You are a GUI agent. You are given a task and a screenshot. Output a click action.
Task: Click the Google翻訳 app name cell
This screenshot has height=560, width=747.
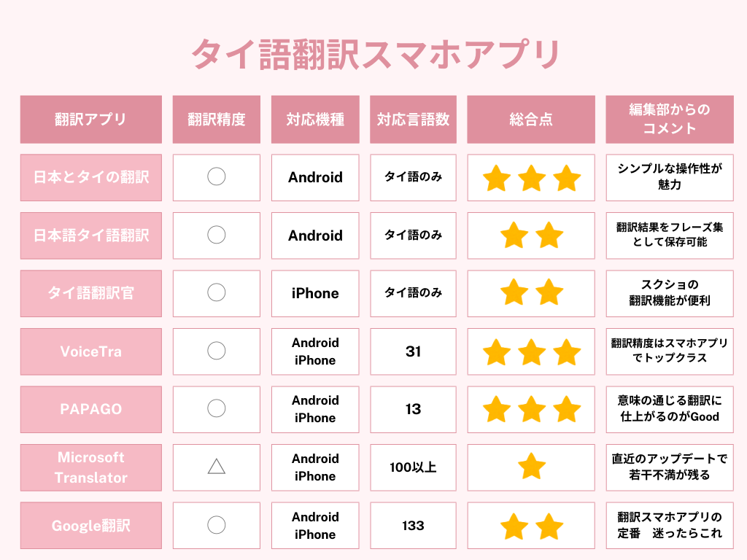pyautogui.click(x=91, y=525)
